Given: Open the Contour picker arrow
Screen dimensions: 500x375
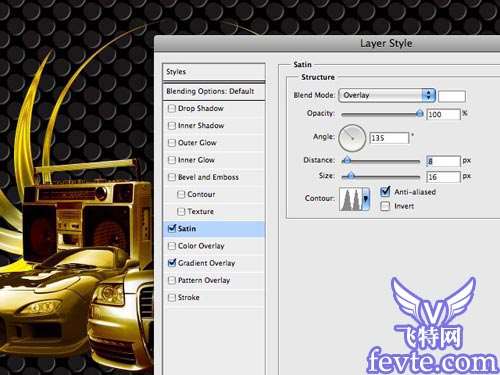Looking at the screenshot, I should point(366,199).
